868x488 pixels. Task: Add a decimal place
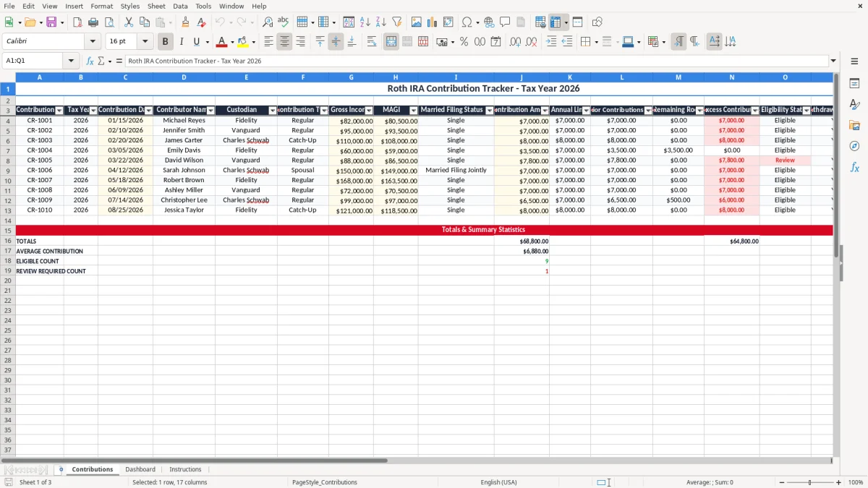pyautogui.click(x=516, y=42)
